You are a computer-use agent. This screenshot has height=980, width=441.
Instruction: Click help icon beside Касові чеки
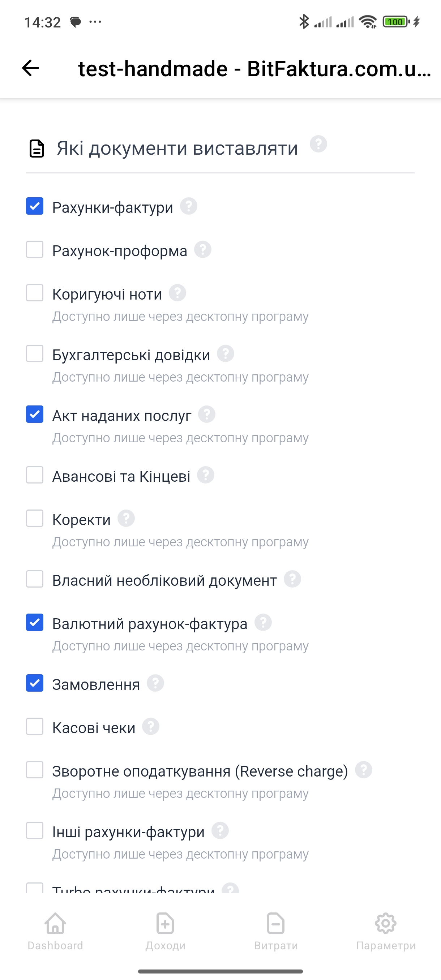click(151, 727)
